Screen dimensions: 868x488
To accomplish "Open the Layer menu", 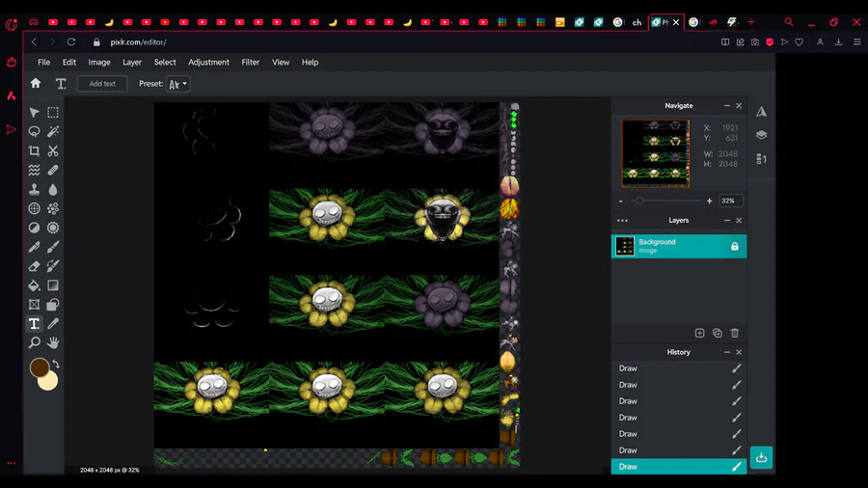I will pos(132,62).
